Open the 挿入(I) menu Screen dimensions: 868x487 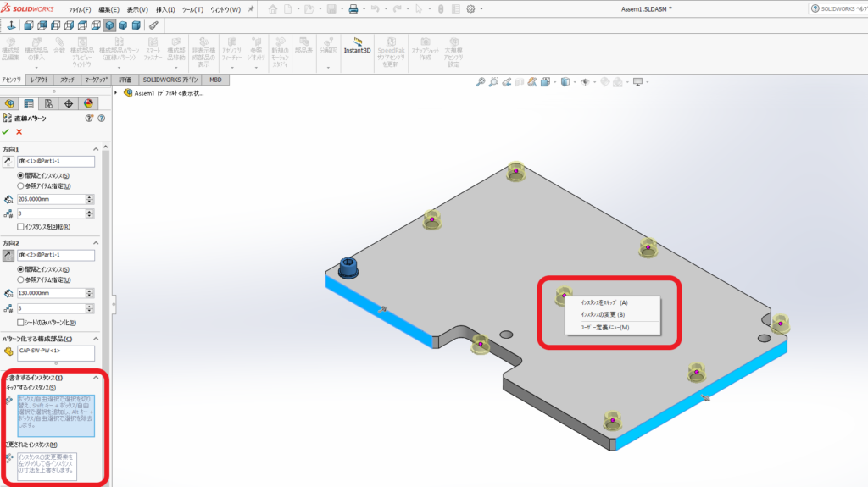(x=165, y=9)
